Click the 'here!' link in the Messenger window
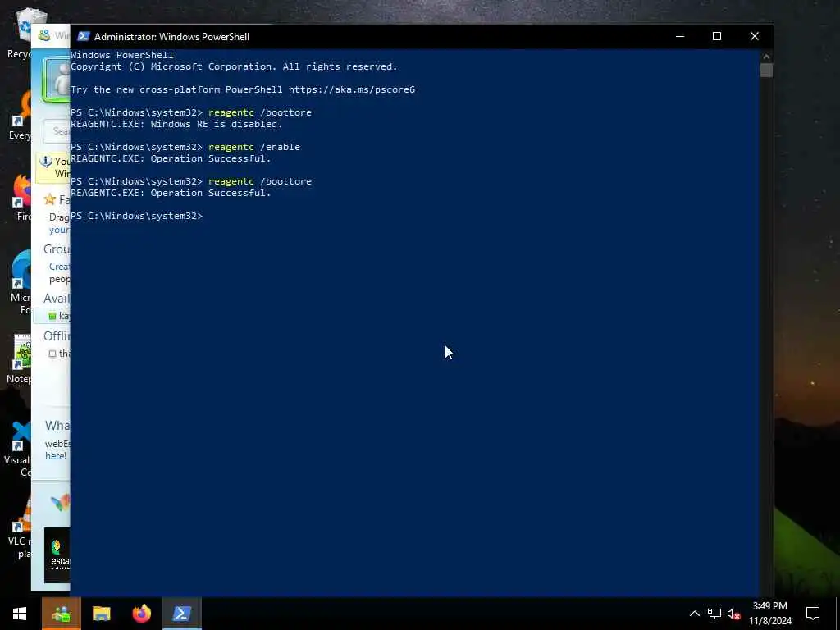840x630 pixels. coord(56,456)
